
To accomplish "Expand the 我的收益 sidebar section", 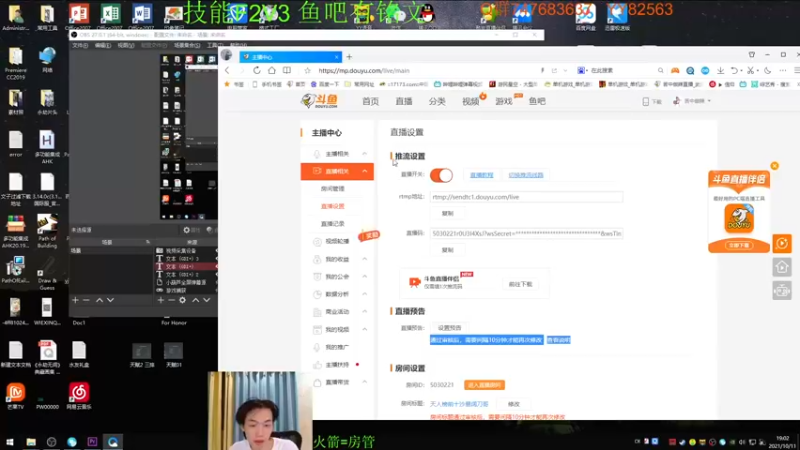I will (x=365, y=259).
